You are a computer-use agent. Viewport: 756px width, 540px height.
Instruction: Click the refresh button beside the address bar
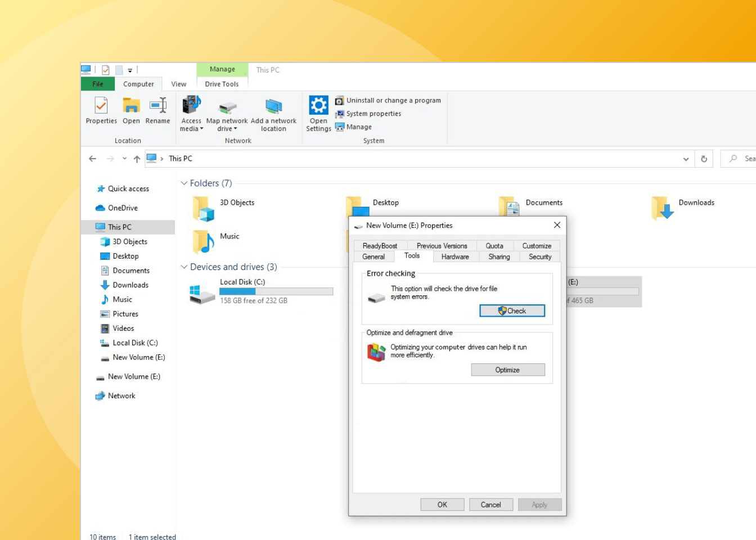pyautogui.click(x=704, y=159)
